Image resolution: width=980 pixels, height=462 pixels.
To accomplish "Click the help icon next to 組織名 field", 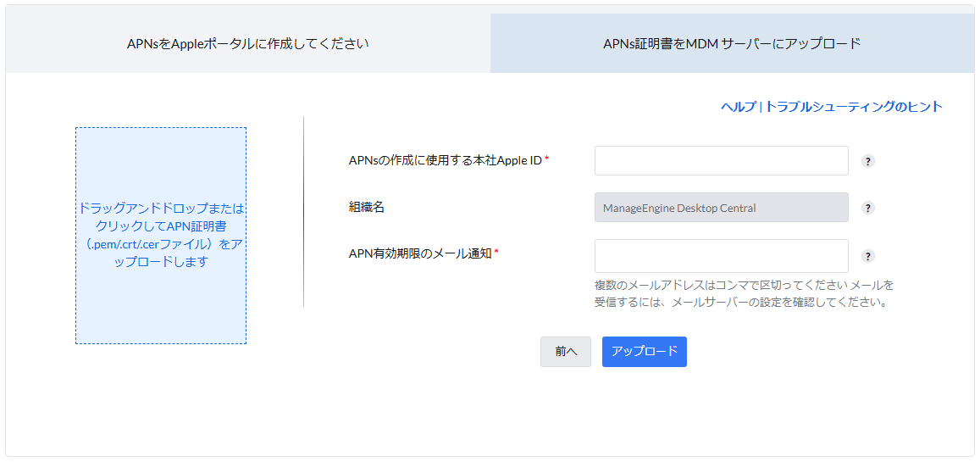I will 867,208.
